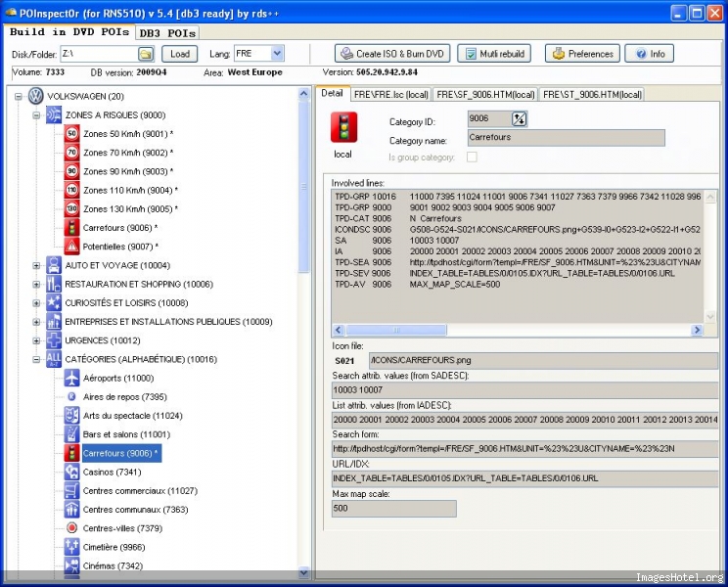Click the Casinos category icon
Viewport: 728px width, 587px height.
pos(71,472)
